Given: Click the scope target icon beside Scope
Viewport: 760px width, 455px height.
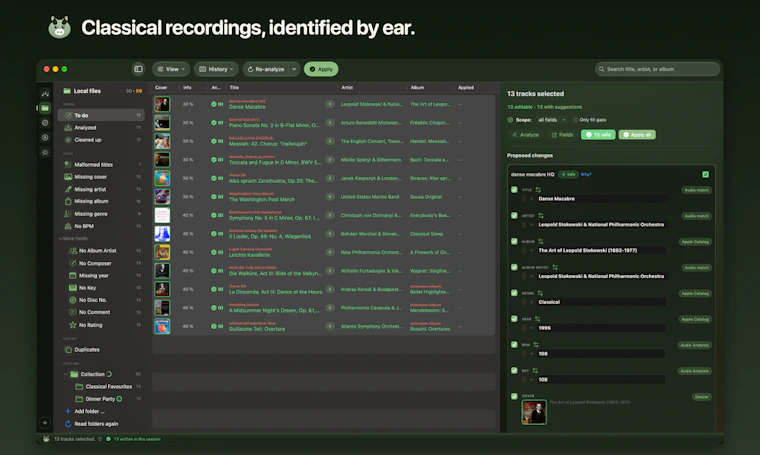Looking at the screenshot, I should coord(510,120).
